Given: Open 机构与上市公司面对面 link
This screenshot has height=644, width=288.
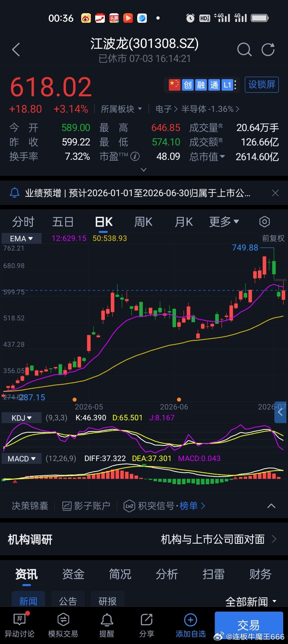Looking at the screenshot, I should (218, 539).
